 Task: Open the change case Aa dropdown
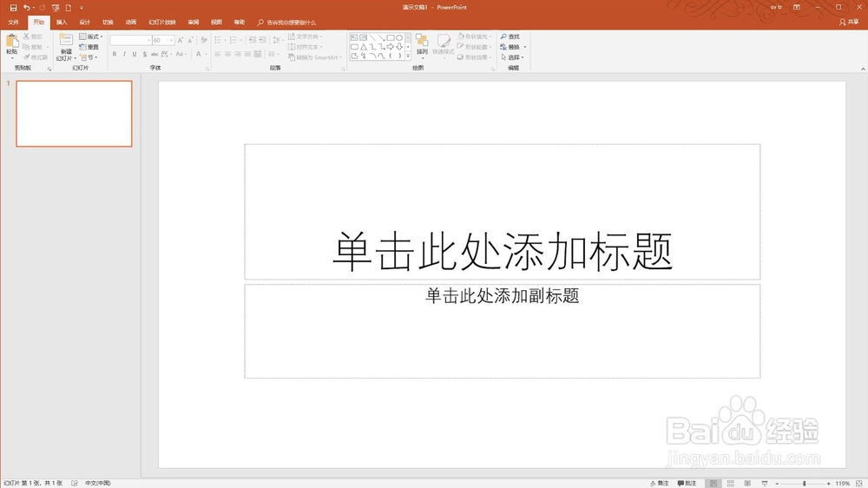(181, 55)
